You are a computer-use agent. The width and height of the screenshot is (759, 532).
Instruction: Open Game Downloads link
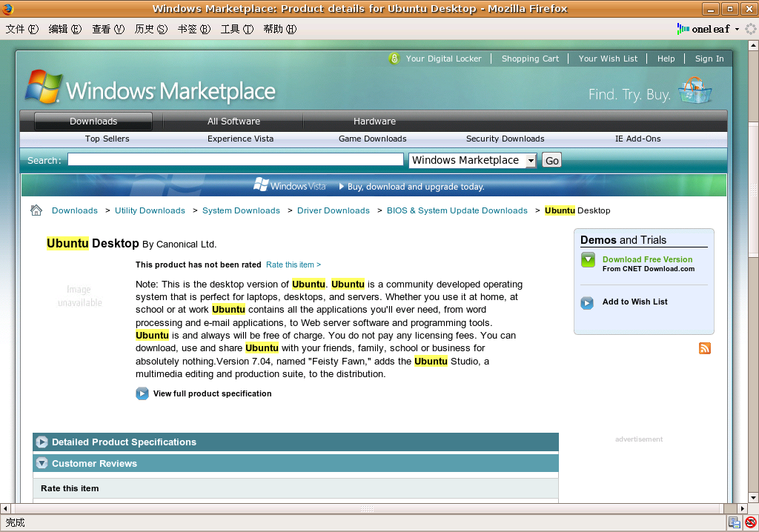[373, 139]
